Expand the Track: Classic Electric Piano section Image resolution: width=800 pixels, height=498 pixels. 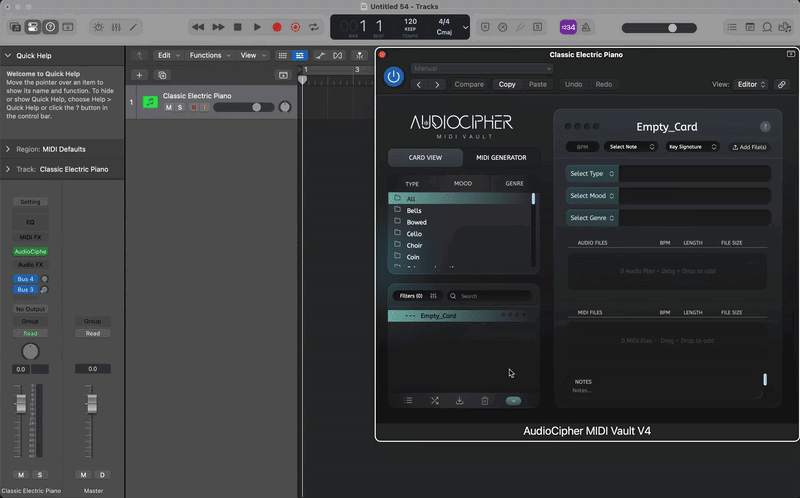click(x=8, y=169)
